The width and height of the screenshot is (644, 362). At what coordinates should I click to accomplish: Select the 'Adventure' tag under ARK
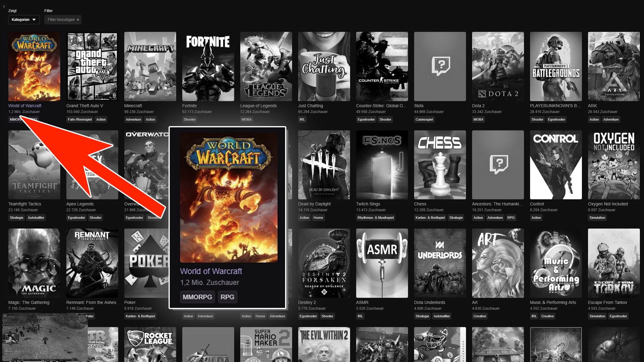pos(611,119)
